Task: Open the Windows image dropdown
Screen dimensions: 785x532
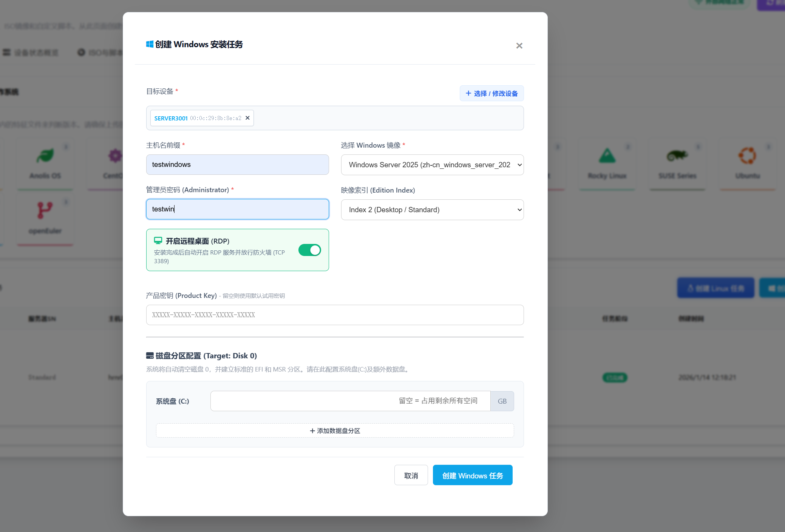Action: pos(432,165)
